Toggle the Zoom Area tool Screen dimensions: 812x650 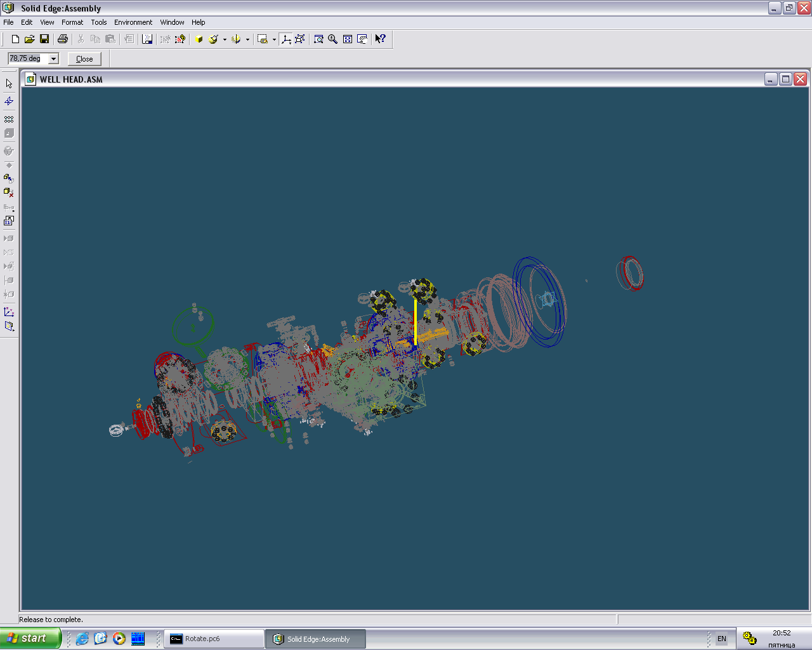click(318, 39)
